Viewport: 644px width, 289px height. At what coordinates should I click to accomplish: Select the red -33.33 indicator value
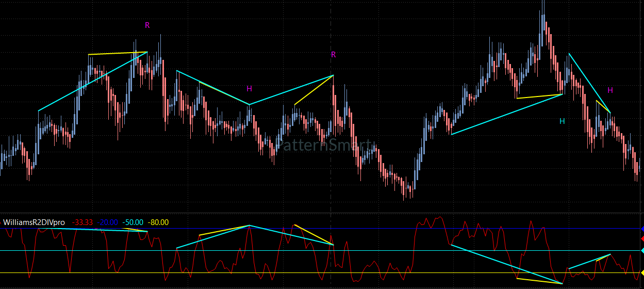[x=82, y=222]
